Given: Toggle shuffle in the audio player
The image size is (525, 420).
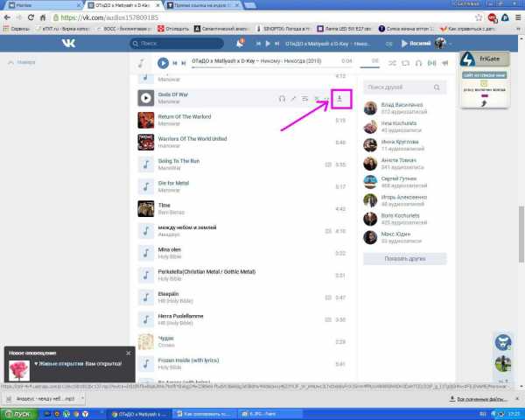Looking at the screenshot, I should [x=392, y=63].
